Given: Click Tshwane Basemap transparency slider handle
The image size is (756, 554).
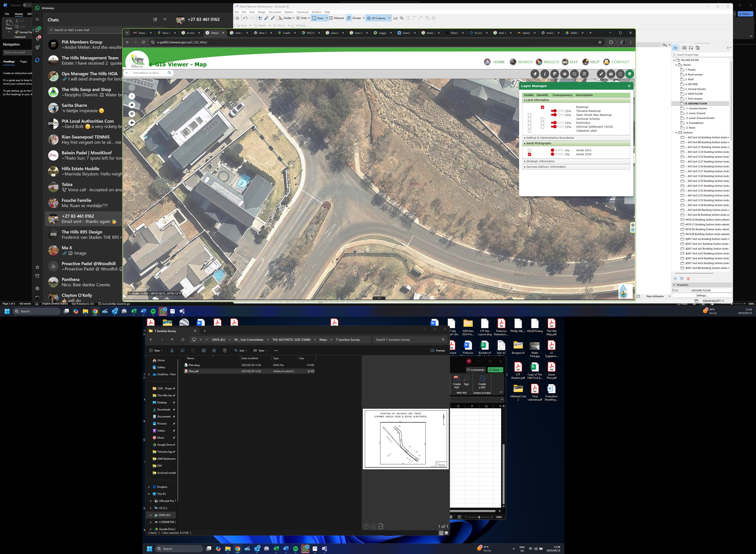Looking at the screenshot, I should click(x=555, y=111).
